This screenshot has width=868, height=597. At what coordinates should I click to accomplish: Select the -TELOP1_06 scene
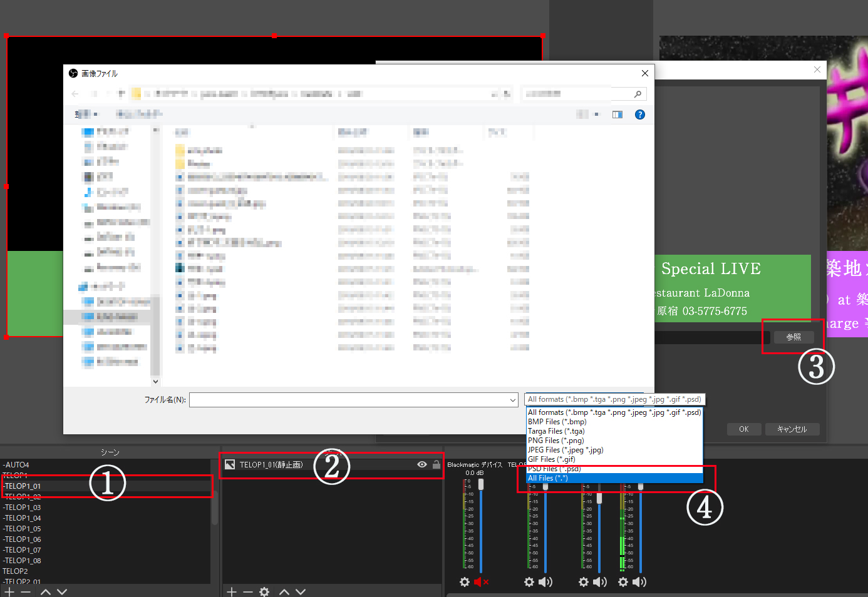(x=106, y=539)
